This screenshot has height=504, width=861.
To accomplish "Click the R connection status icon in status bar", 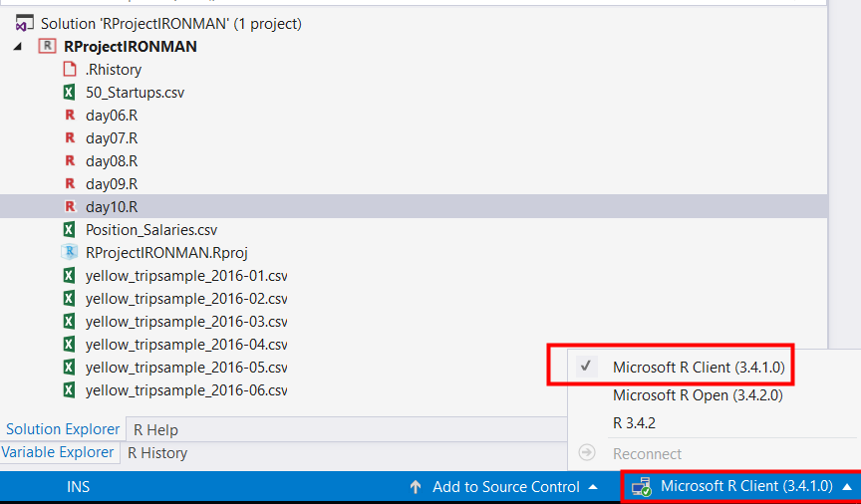I will point(642,487).
